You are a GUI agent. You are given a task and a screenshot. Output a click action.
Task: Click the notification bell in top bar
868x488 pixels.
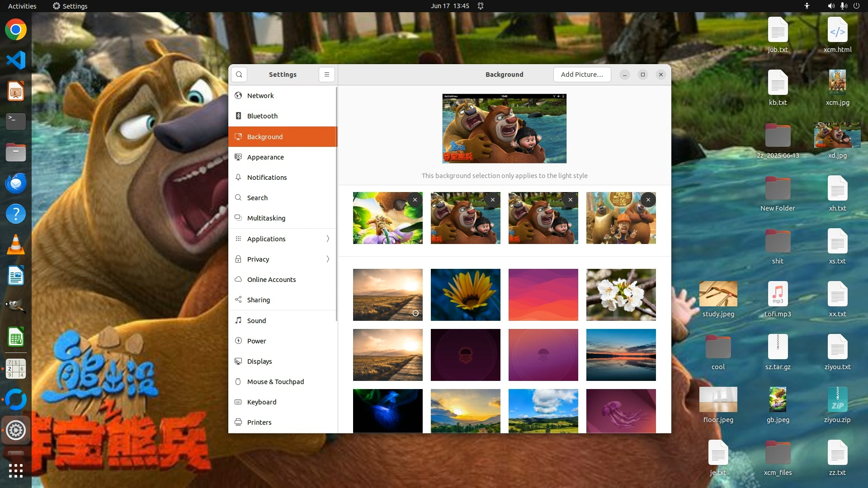point(481,6)
